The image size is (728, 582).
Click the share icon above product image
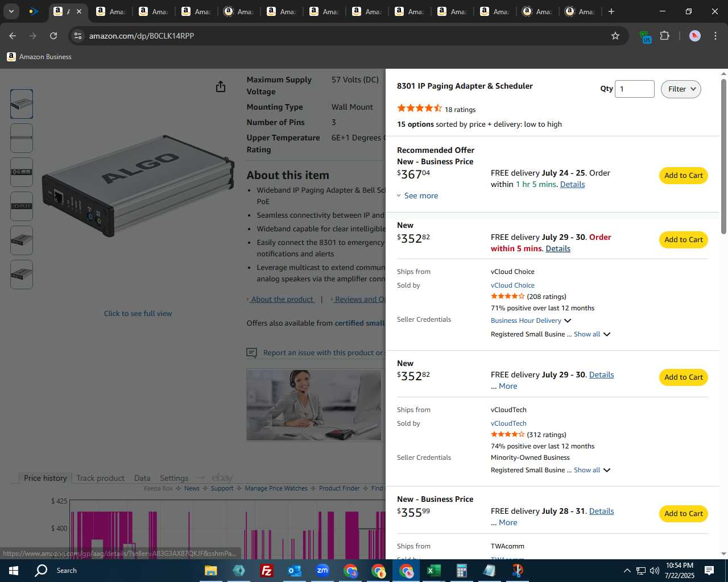[221, 86]
